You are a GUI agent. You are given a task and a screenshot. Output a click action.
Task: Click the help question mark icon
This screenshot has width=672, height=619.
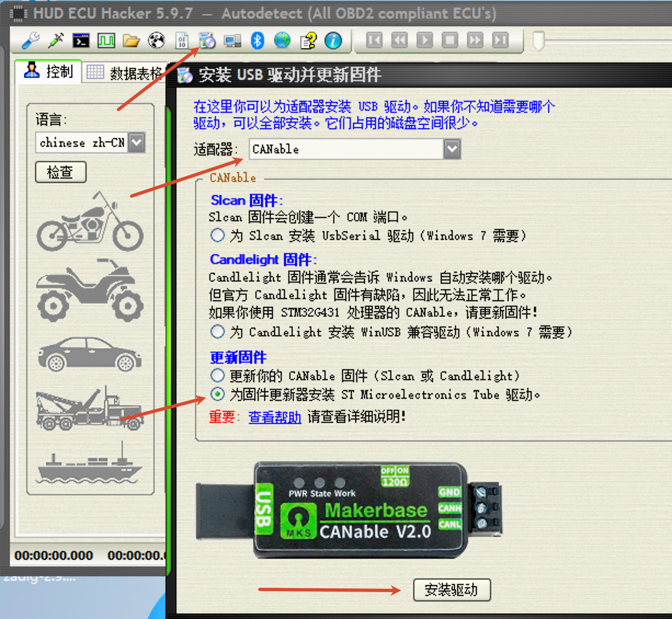308,40
